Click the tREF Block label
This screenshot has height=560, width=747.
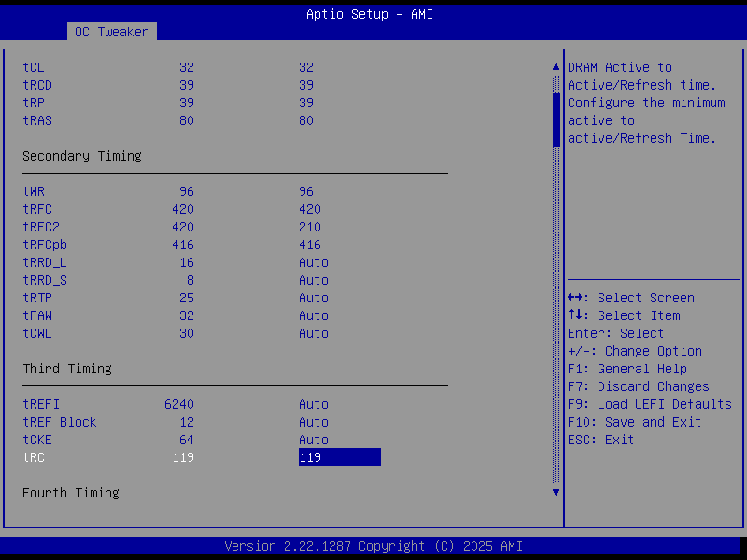coord(60,422)
